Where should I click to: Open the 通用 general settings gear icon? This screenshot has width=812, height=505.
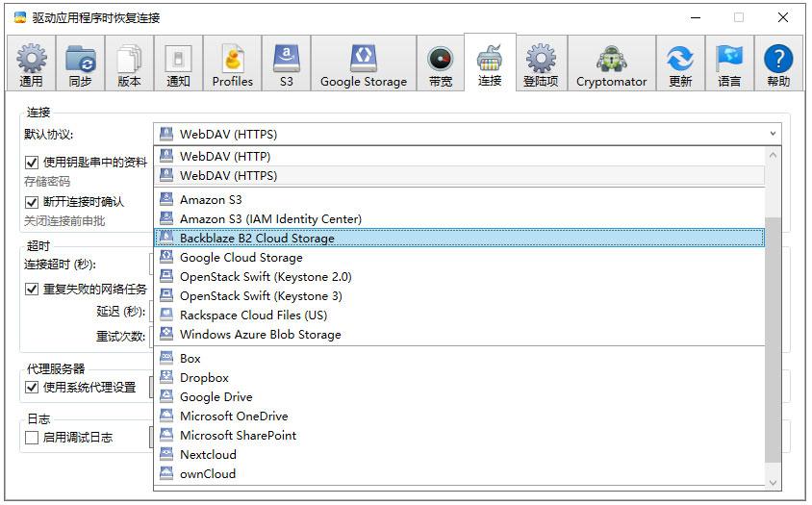pyautogui.click(x=32, y=58)
